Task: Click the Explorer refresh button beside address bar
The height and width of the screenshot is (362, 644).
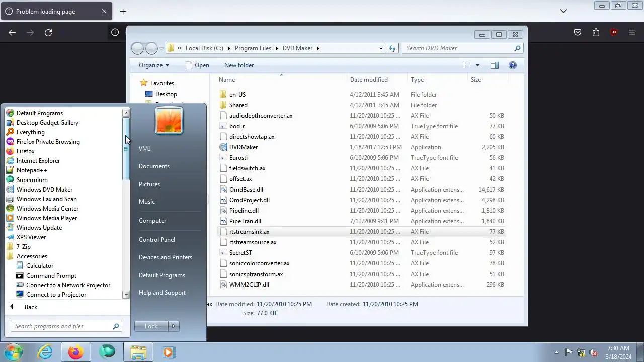Action: click(392, 48)
